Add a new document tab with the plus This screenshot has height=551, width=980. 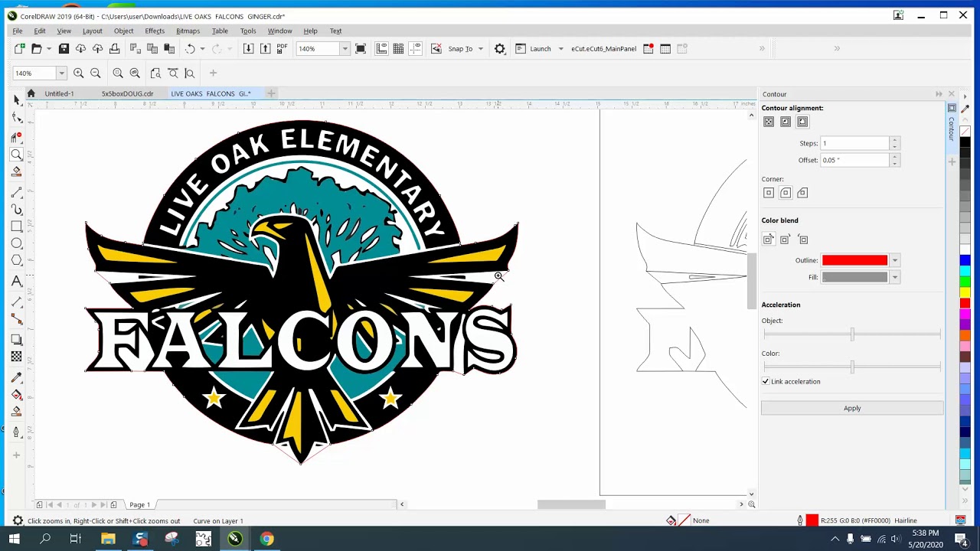pos(270,93)
